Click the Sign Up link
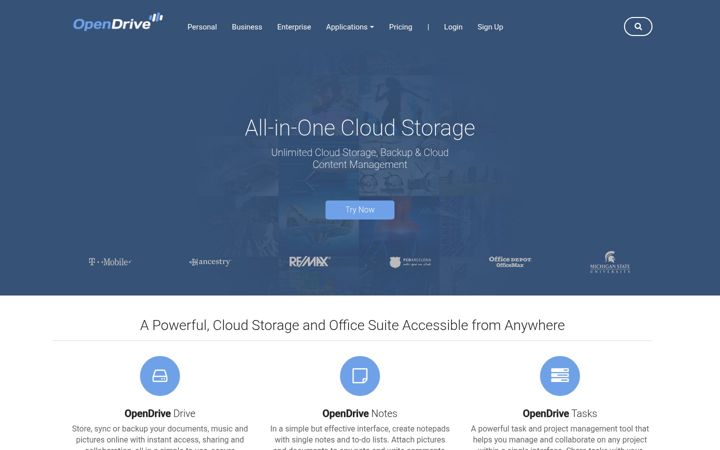The image size is (720, 450). [x=490, y=27]
